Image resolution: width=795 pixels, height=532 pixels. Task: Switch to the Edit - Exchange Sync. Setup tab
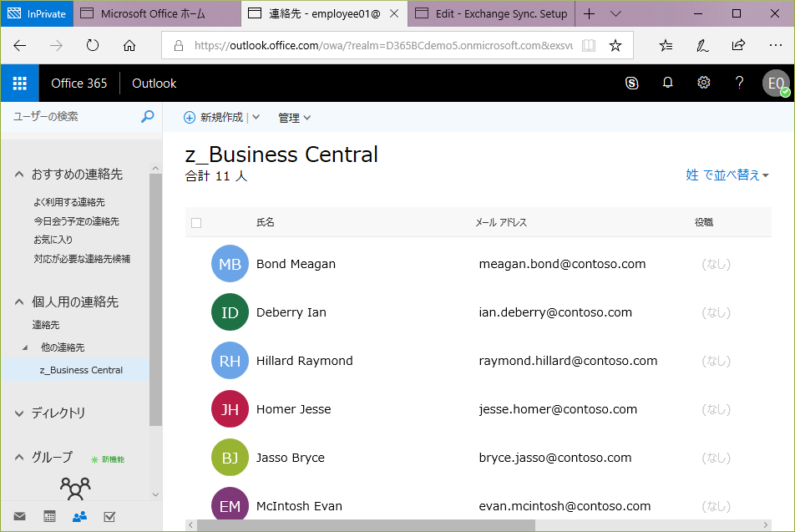tap(492, 13)
